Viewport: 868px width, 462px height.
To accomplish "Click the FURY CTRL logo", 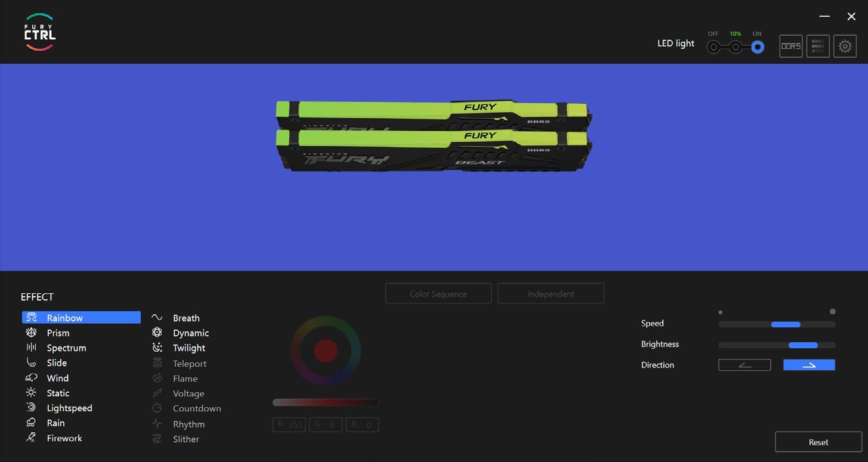I will 40,32.
